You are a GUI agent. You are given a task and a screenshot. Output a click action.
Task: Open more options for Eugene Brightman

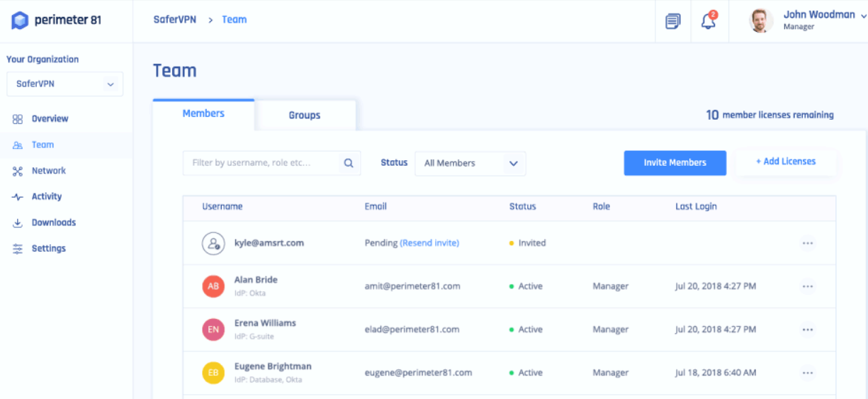tap(807, 373)
